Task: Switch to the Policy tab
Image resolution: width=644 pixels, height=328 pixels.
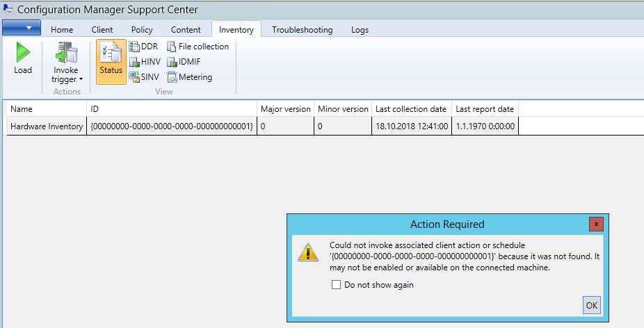Action: pyautogui.click(x=142, y=30)
